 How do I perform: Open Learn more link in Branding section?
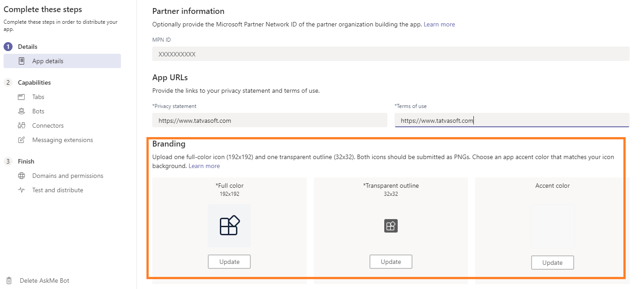(x=204, y=166)
